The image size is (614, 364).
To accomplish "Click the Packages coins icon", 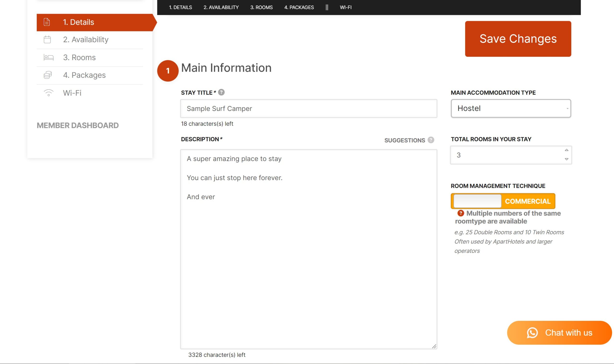I will tap(47, 75).
